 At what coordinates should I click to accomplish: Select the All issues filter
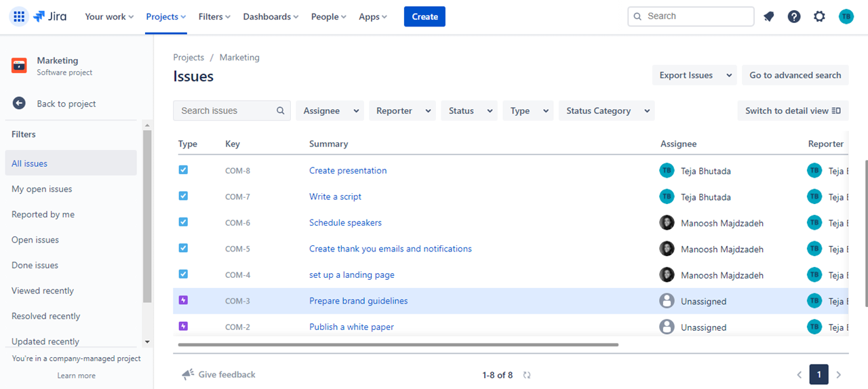tap(71, 163)
